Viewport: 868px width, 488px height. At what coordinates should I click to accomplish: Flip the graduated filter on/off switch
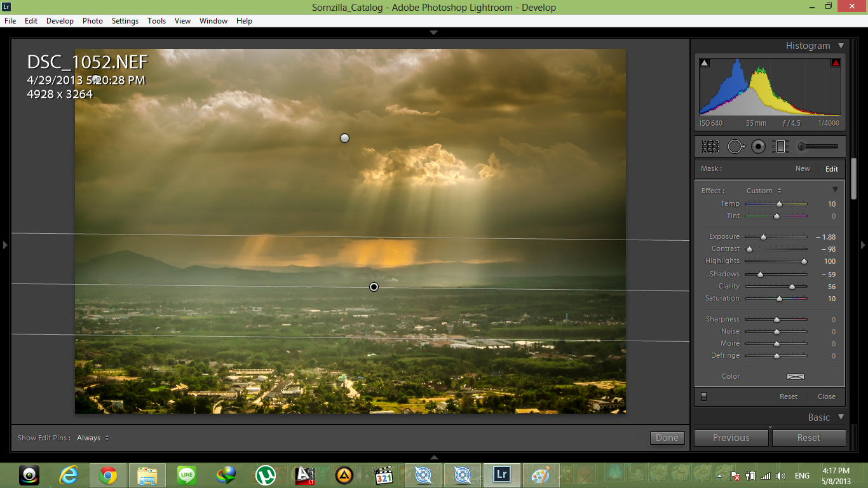(x=703, y=396)
